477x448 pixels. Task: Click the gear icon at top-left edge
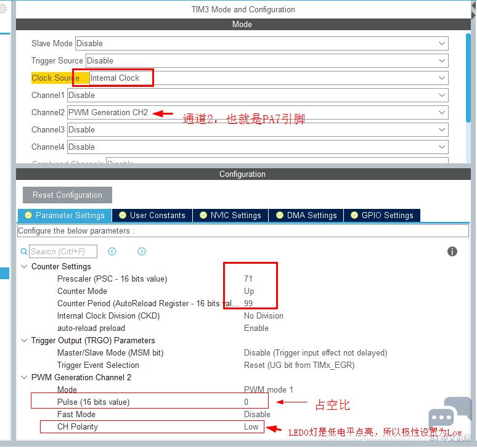tap(2, 9)
